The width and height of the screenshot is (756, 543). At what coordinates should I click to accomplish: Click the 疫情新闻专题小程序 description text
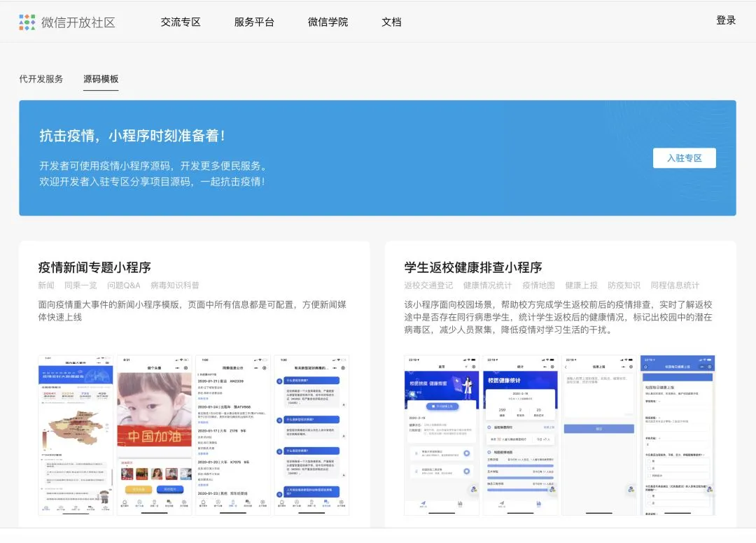(192, 311)
